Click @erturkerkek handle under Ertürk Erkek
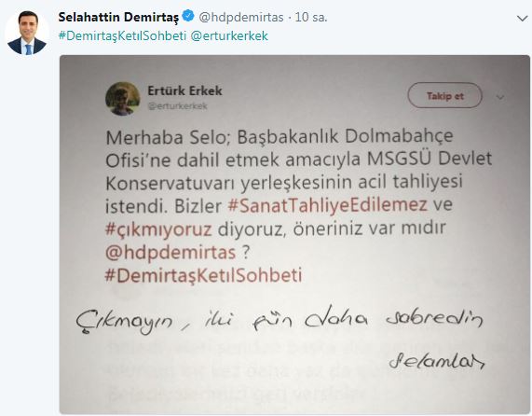532x416 pixels. [x=177, y=106]
